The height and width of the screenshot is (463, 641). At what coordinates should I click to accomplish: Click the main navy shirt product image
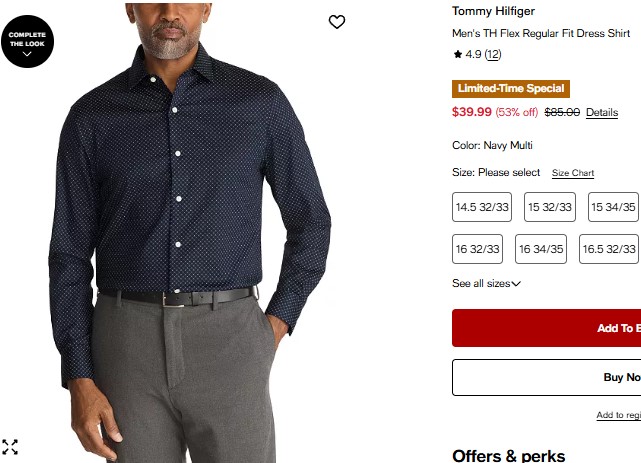click(x=190, y=233)
